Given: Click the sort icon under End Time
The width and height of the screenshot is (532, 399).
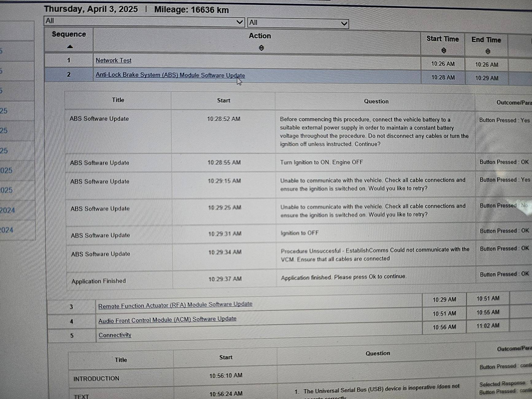Looking at the screenshot, I should coord(487,52).
